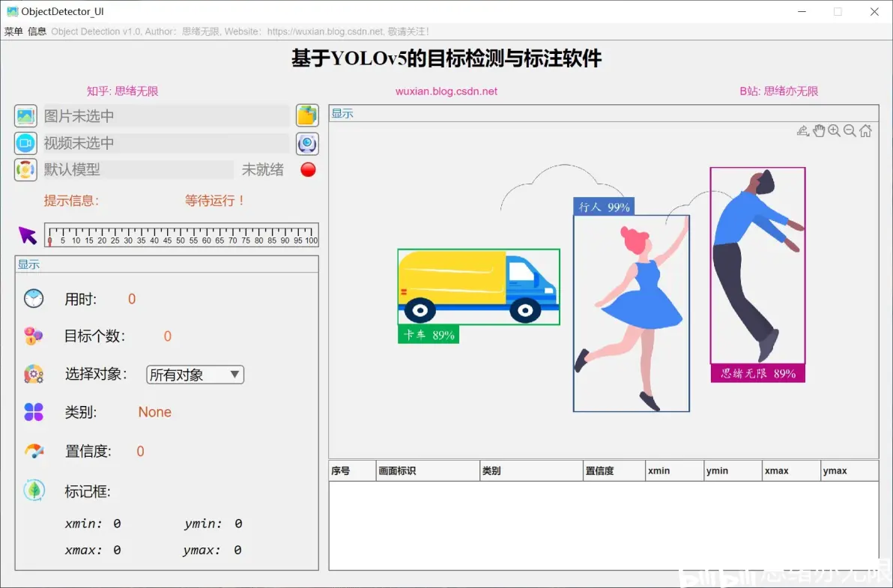Open the 知乎: 思绪无限 link
Viewport: 893px width, 588px height.
tap(122, 91)
